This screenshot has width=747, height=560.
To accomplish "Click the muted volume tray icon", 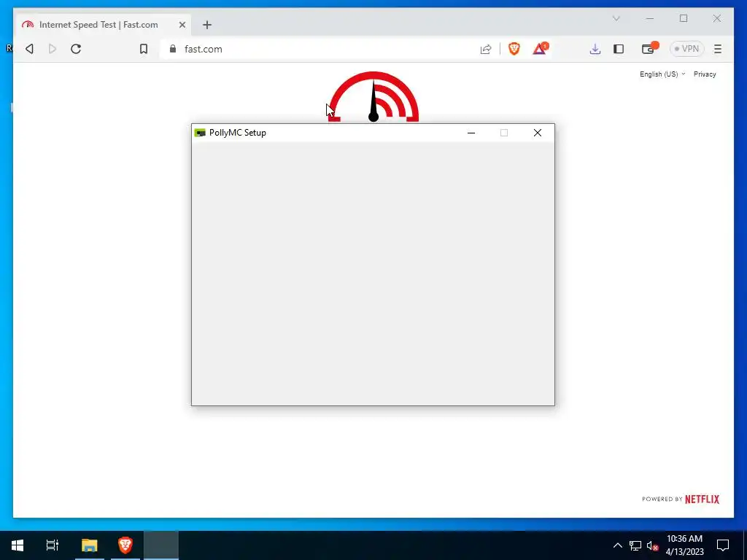I will (653, 545).
